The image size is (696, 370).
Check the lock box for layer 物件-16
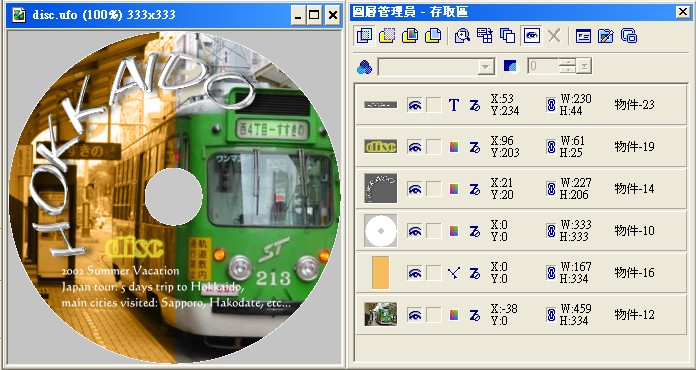434,273
